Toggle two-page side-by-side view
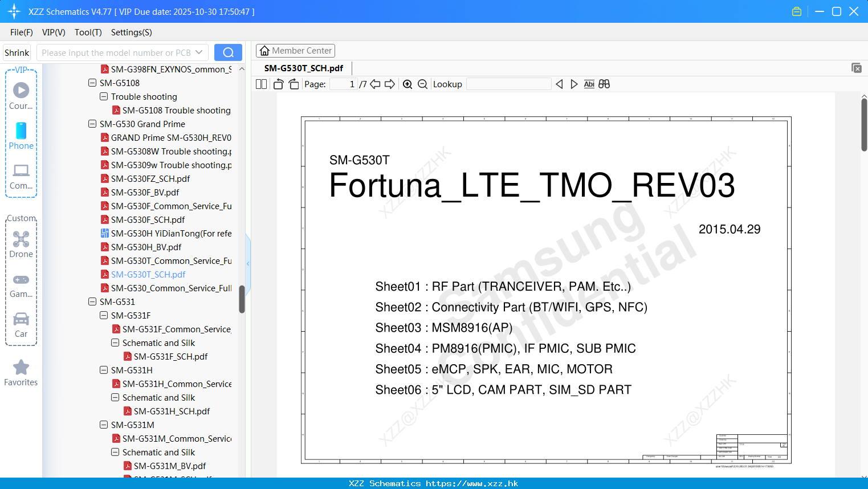 pos(262,84)
